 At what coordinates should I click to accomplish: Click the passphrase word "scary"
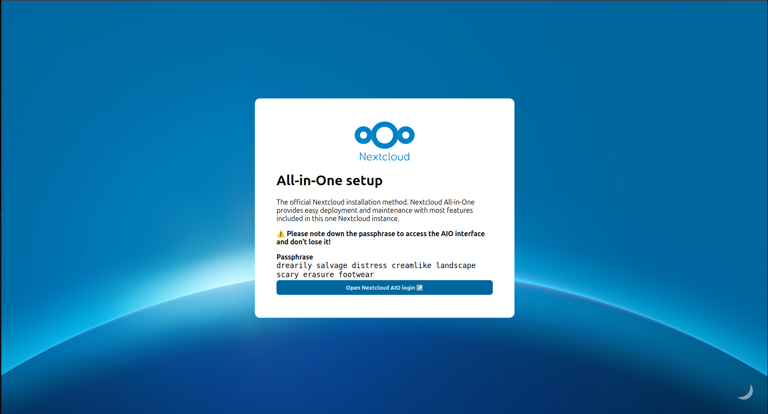(x=288, y=275)
